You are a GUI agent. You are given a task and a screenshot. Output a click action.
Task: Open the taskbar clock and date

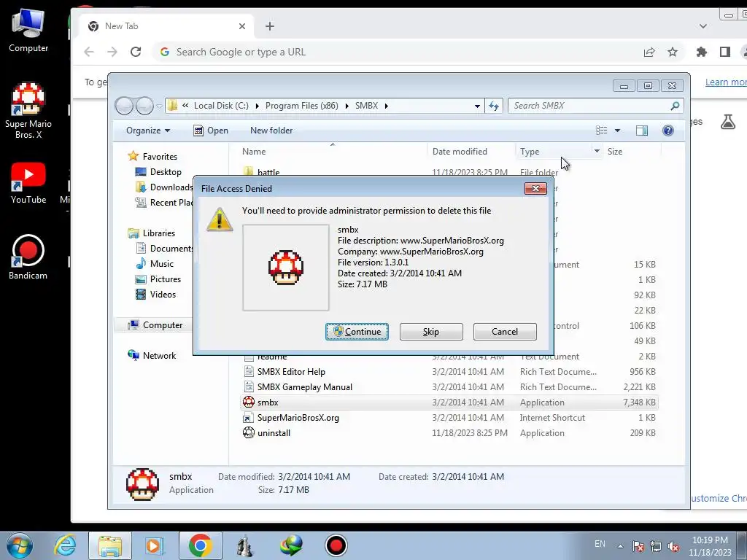coord(710,546)
